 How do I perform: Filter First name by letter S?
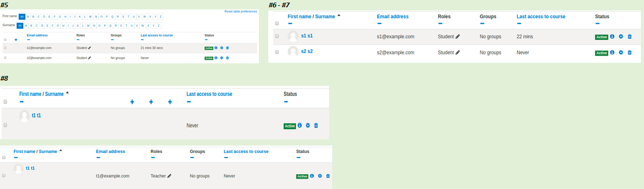pyautogui.click(x=123, y=16)
